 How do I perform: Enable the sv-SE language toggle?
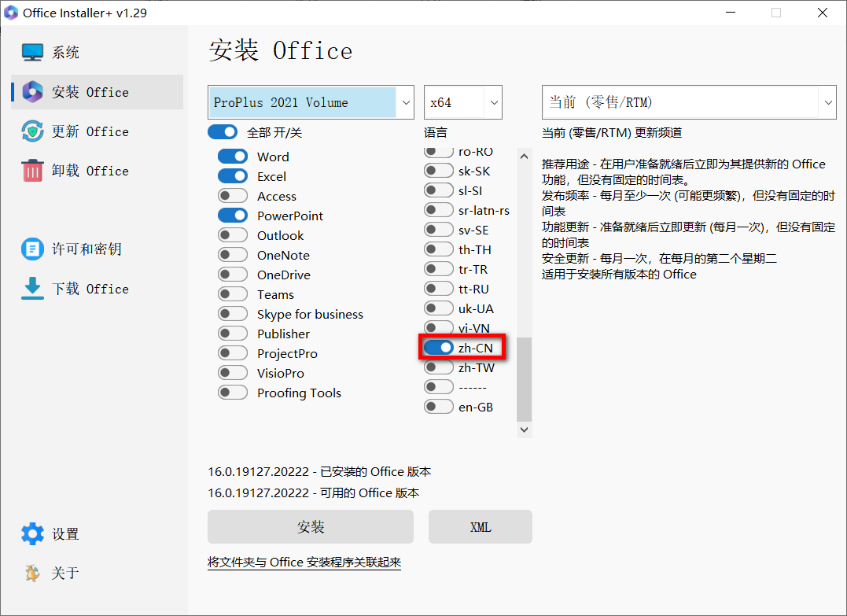(x=439, y=230)
